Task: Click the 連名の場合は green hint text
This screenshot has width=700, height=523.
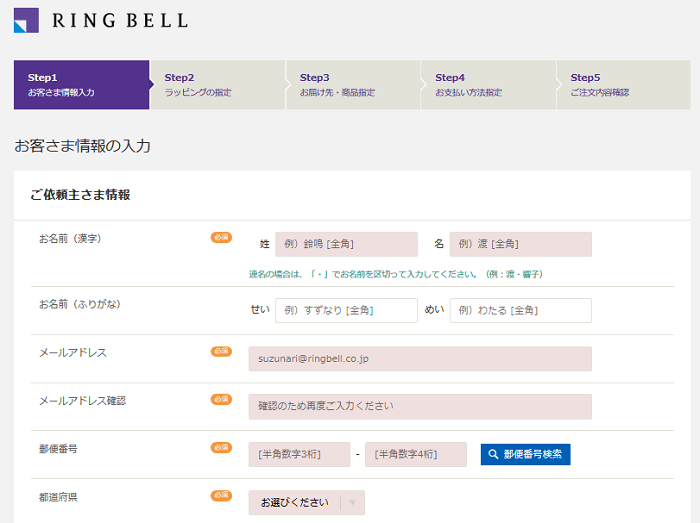Action: (x=396, y=274)
